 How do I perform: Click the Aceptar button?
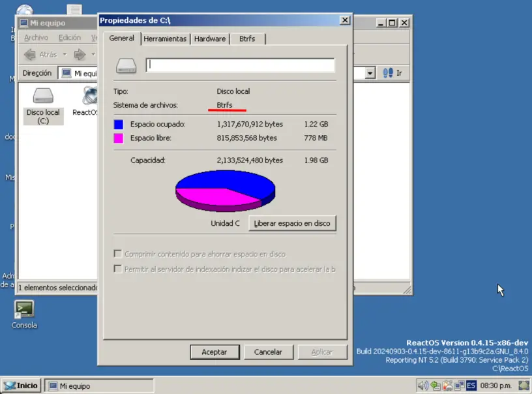214,352
